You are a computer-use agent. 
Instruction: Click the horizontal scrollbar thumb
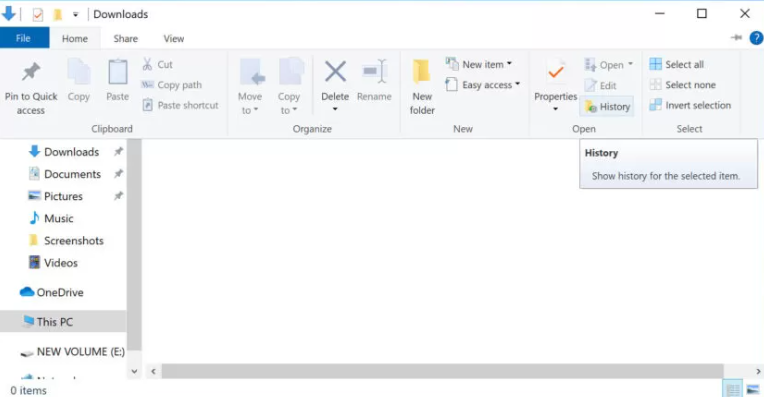click(442, 372)
